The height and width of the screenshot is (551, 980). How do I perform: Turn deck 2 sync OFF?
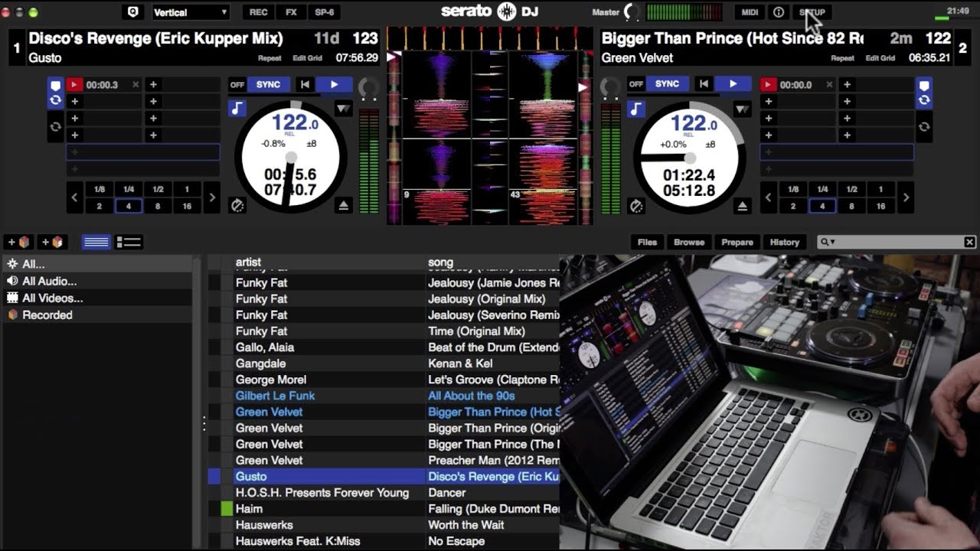pyautogui.click(x=635, y=84)
